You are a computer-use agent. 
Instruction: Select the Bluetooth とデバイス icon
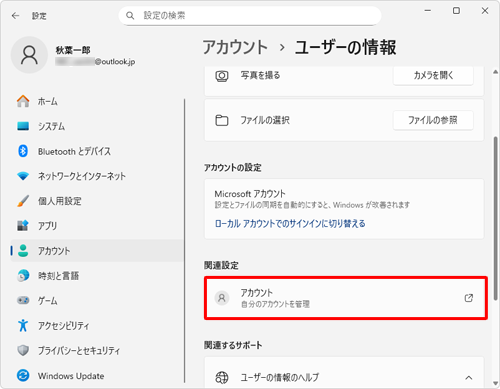pyautogui.click(x=23, y=151)
